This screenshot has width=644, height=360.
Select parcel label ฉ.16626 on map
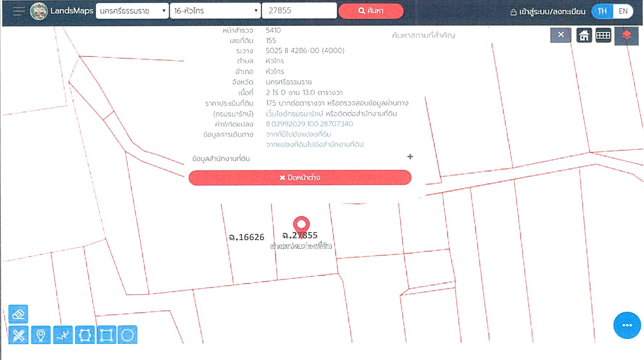point(246,237)
